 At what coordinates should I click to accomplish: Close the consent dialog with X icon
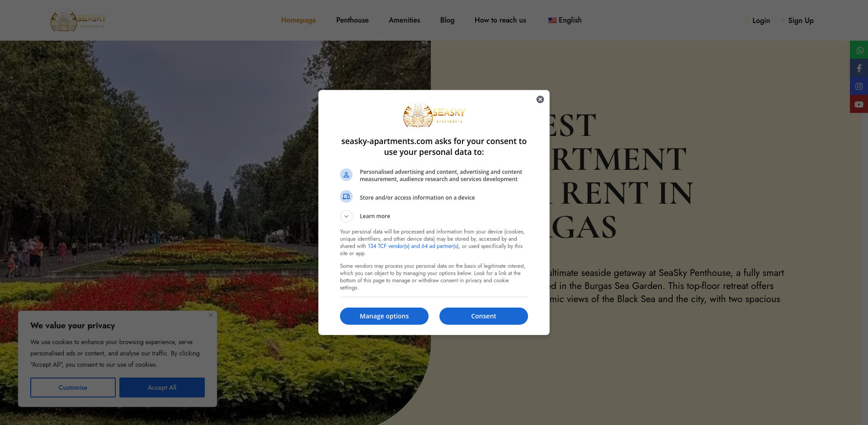coord(540,99)
